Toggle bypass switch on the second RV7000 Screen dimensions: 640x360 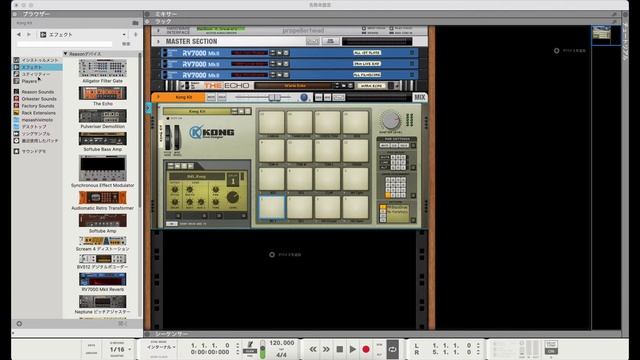click(x=164, y=64)
